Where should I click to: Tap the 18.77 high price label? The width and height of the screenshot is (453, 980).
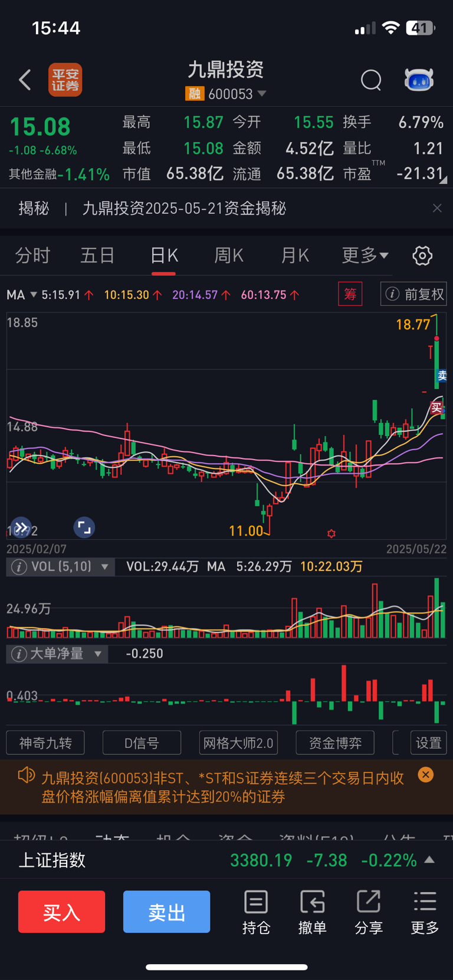[413, 325]
